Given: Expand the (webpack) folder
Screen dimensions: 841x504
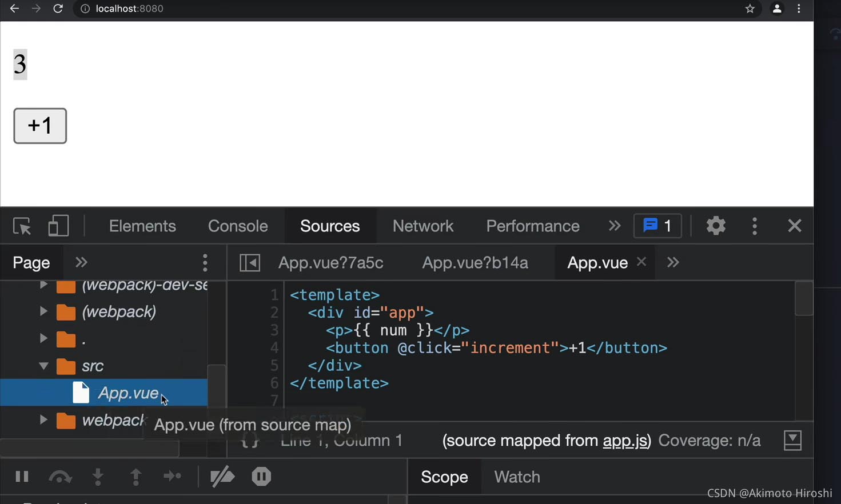Looking at the screenshot, I should point(43,311).
